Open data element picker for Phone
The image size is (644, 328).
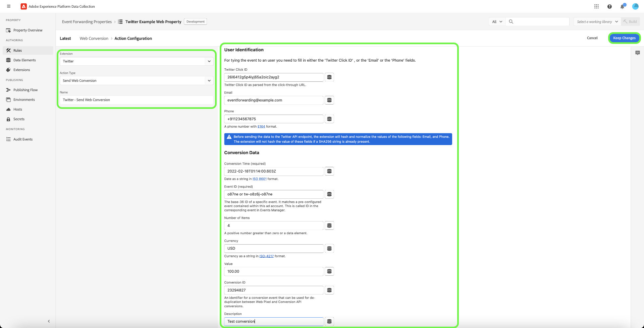pyautogui.click(x=329, y=119)
